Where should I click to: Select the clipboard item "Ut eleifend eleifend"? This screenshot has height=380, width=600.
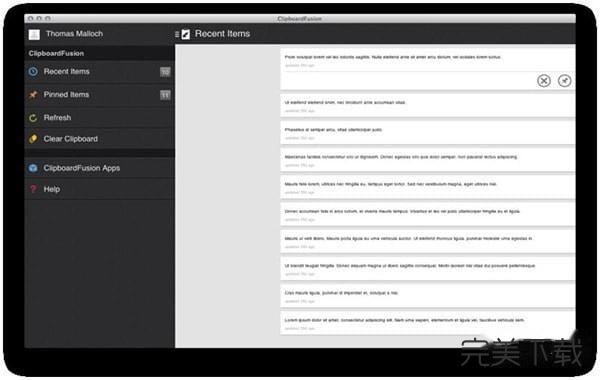click(x=428, y=106)
